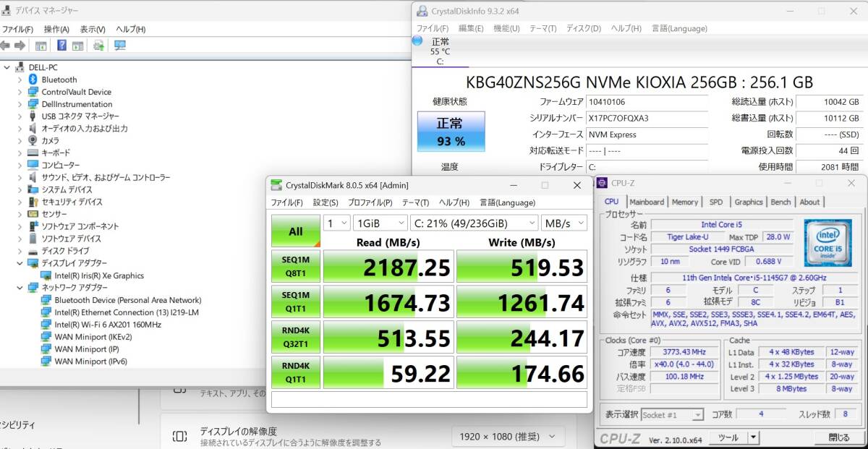Click the Back arrow in Device Manager toolbar
Image resolution: width=868 pixels, height=449 pixels.
[x=5, y=46]
